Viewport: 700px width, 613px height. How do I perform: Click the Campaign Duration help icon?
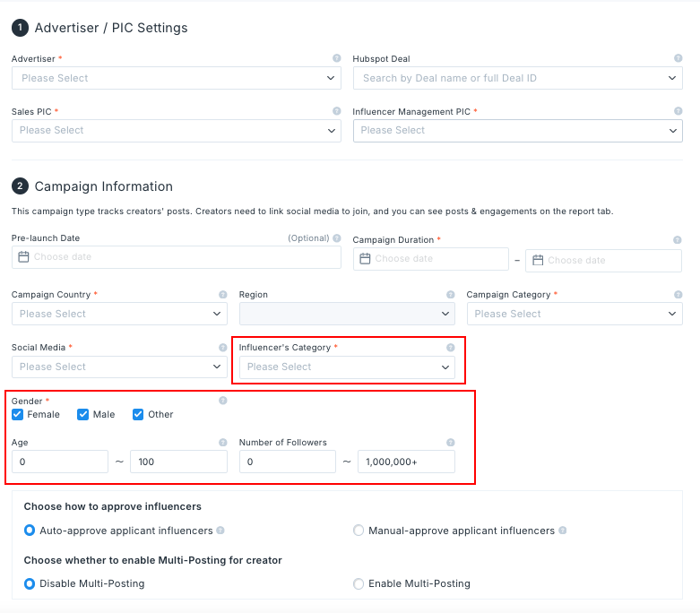pos(678,240)
